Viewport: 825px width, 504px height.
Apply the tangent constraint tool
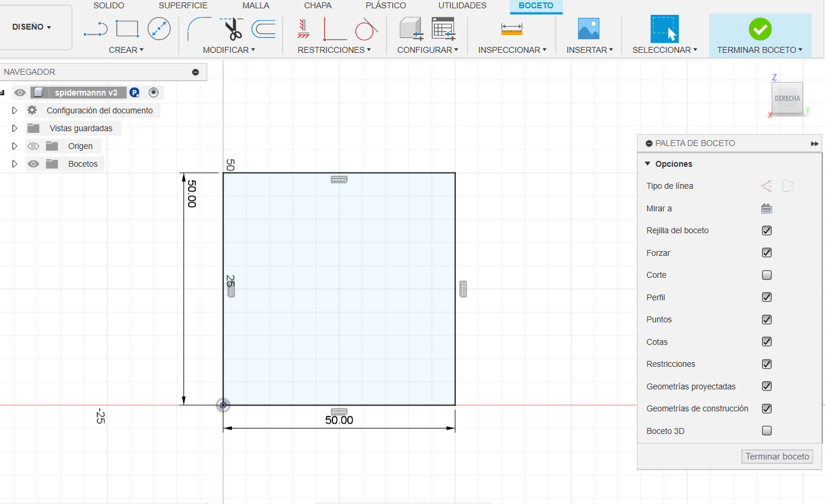[367, 28]
